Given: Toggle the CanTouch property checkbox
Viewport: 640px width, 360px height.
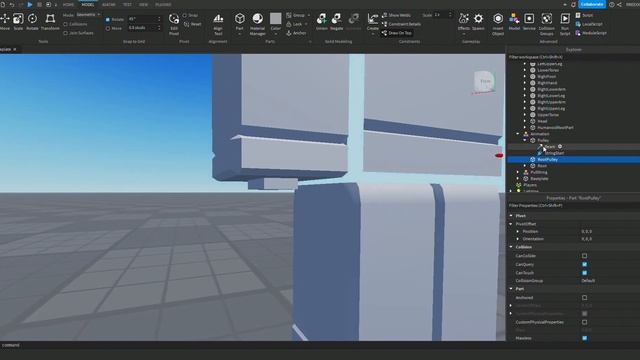Looking at the screenshot, I should coord(584,273).
